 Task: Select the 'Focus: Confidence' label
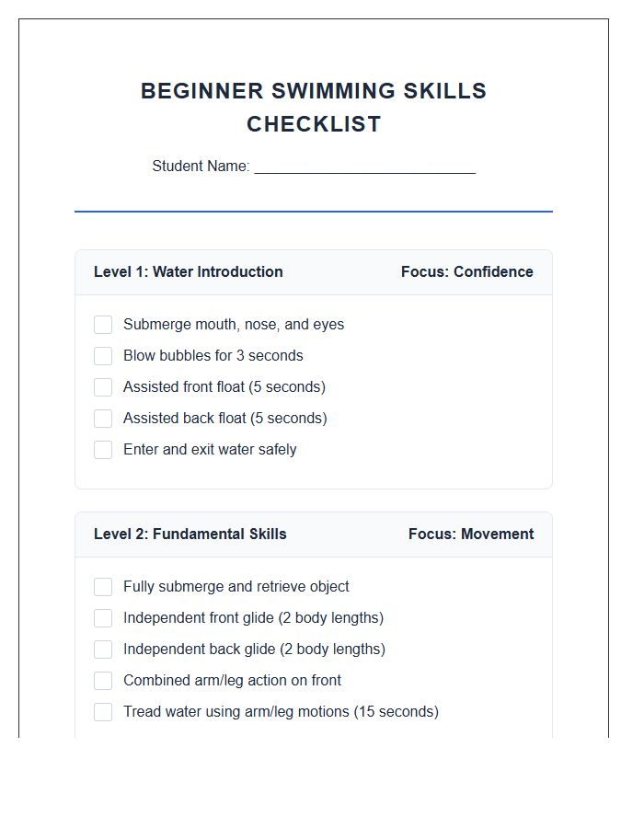pyautogui.click(x=466, y=272)
